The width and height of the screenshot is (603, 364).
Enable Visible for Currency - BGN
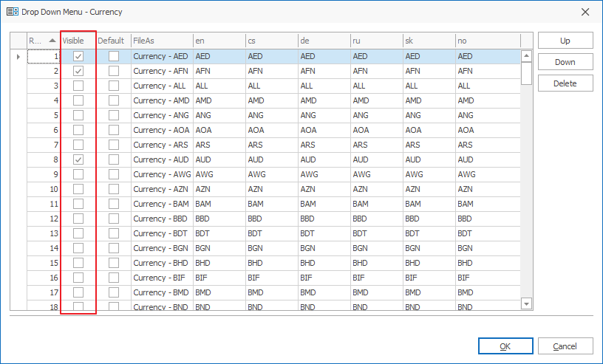click(78, 248)
